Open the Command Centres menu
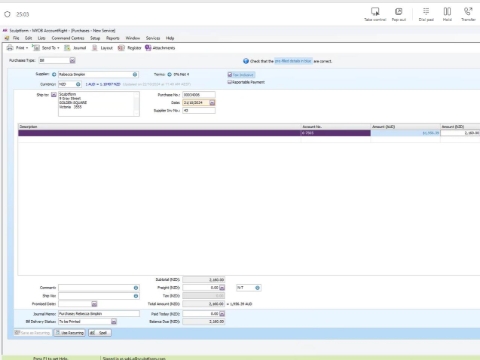Image resolution: width=480 pixels, height=360 pixels. [x=68, y=38]
